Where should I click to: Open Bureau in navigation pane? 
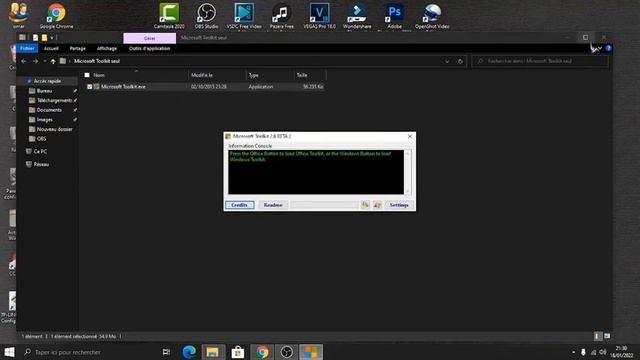[44, 91]
